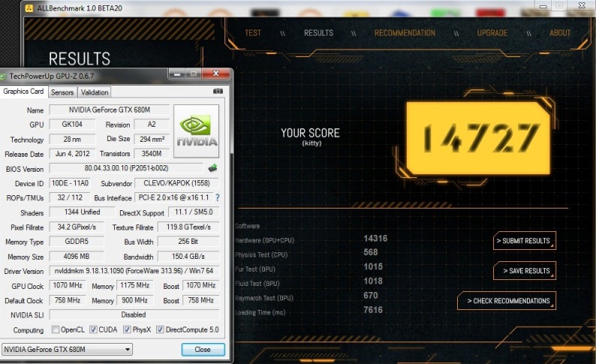This screenshot has width=596, height=364.
Task: Click the BIOS save chip icon
Action: 212,168
